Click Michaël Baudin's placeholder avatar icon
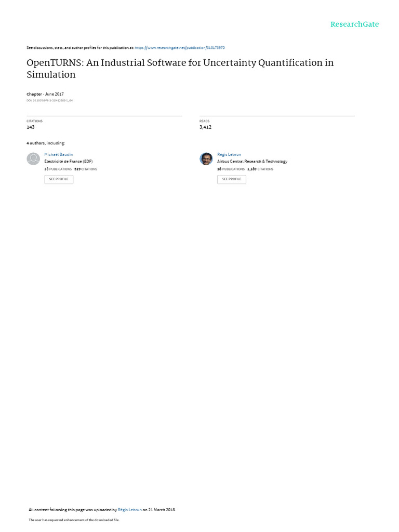The image size is (399, 532). click(x=33, y=159)
